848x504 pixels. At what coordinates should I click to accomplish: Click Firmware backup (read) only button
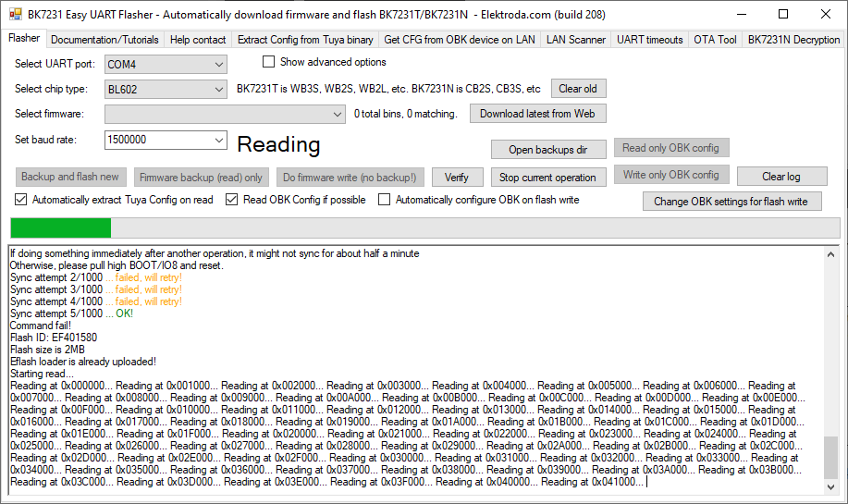[201, 178]
